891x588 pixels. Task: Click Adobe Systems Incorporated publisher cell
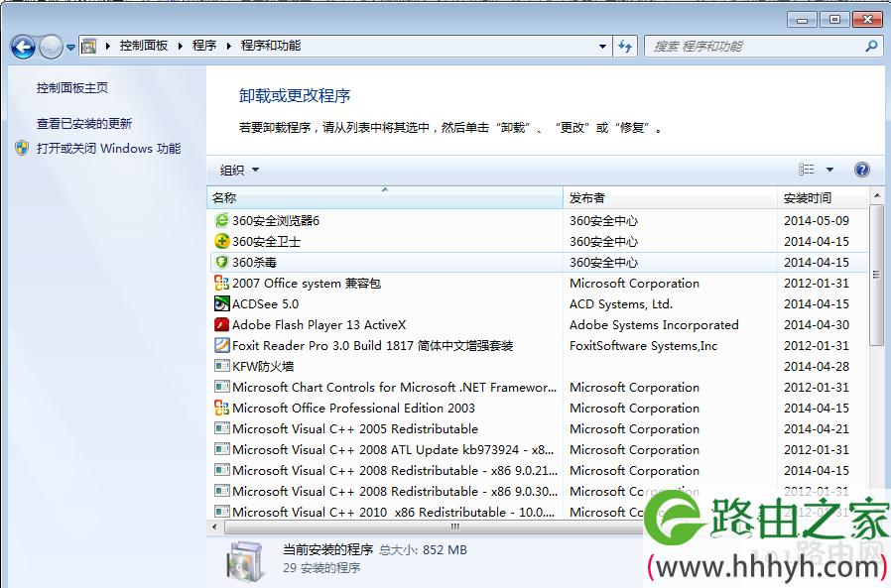coord(654,325)
